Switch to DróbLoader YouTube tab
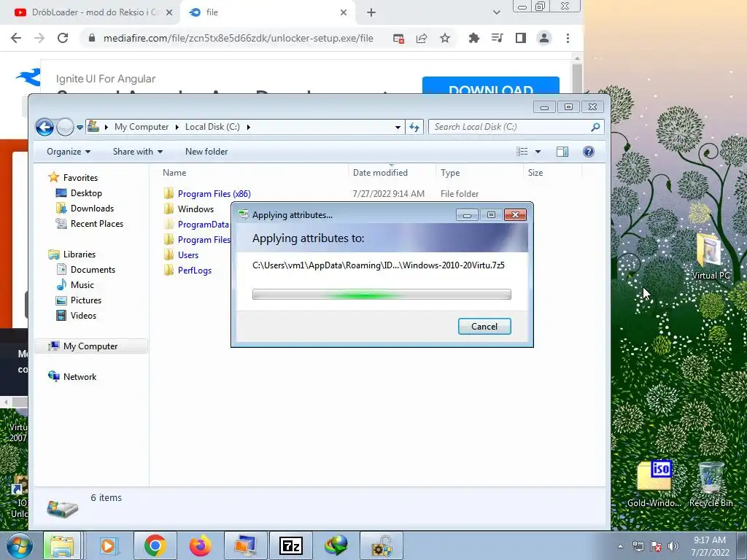The image size is (747, 560). pyautogui.click(x=93, y=12)
